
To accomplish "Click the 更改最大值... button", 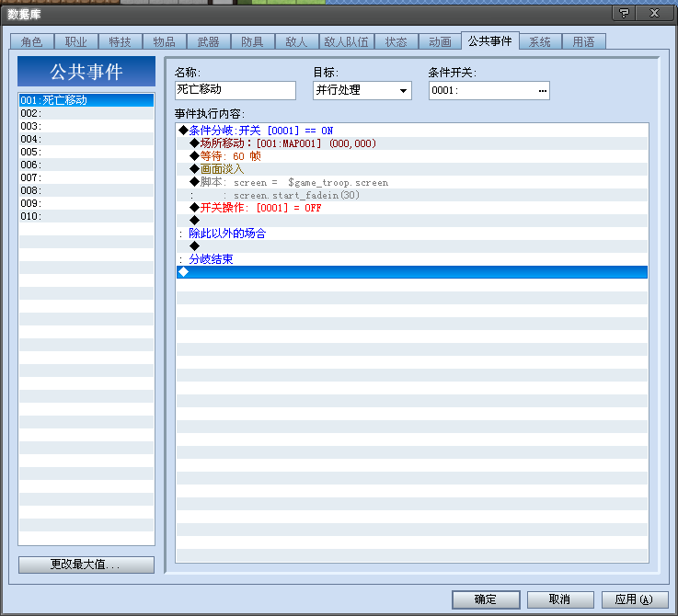I will pos(86,565).
